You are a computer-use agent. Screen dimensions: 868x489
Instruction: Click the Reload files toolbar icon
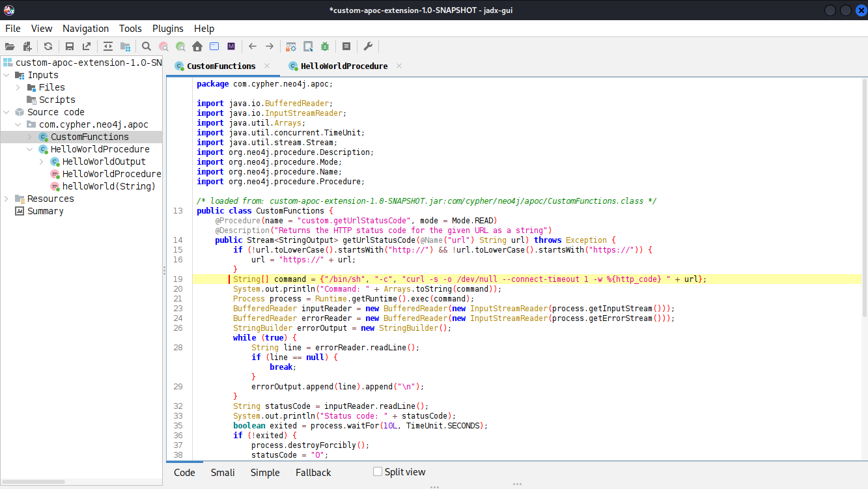48,46
